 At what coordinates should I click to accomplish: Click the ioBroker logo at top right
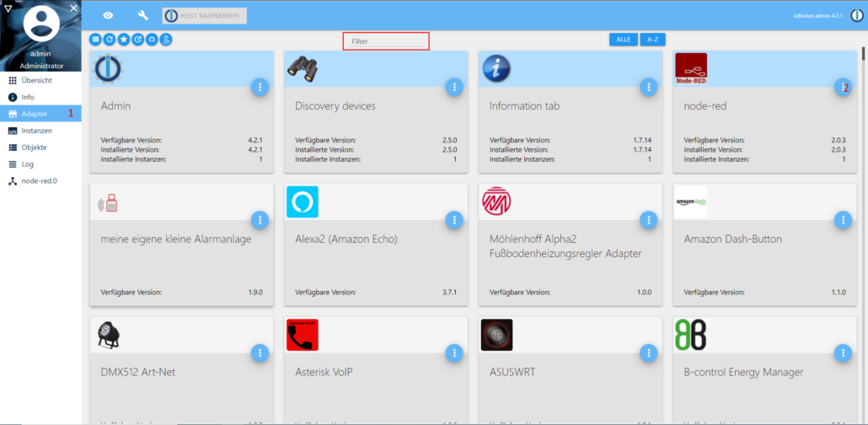click(856, 15)
